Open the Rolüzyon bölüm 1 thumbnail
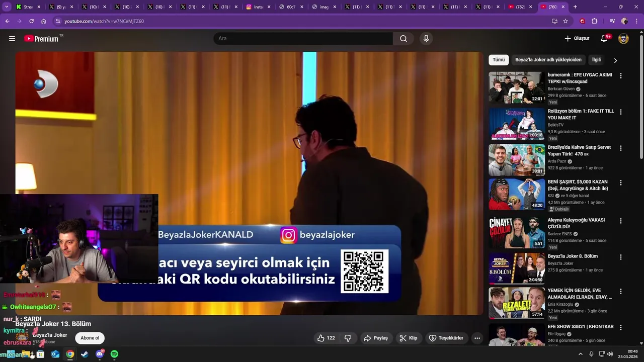 (x=517, y=124)
